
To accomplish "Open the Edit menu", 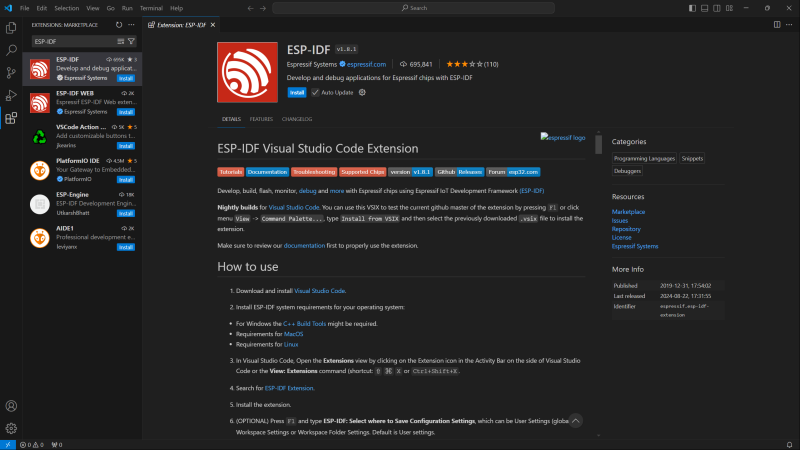I will point(42,8).
